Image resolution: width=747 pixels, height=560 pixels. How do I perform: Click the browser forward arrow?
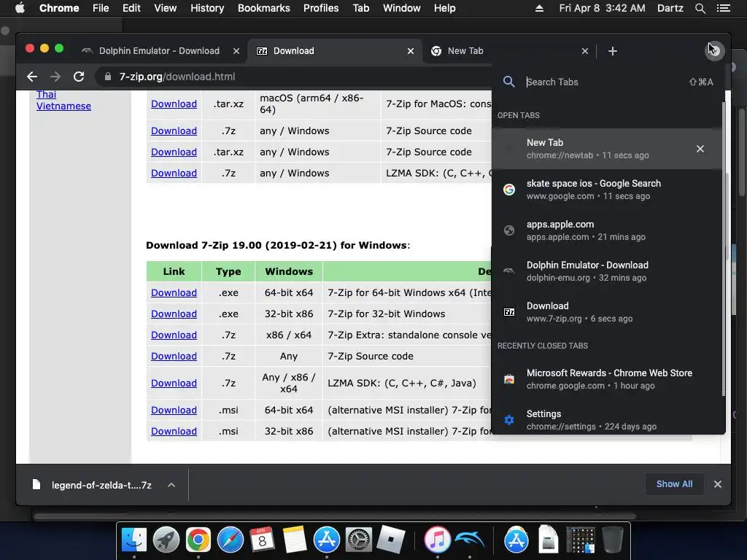55,77
